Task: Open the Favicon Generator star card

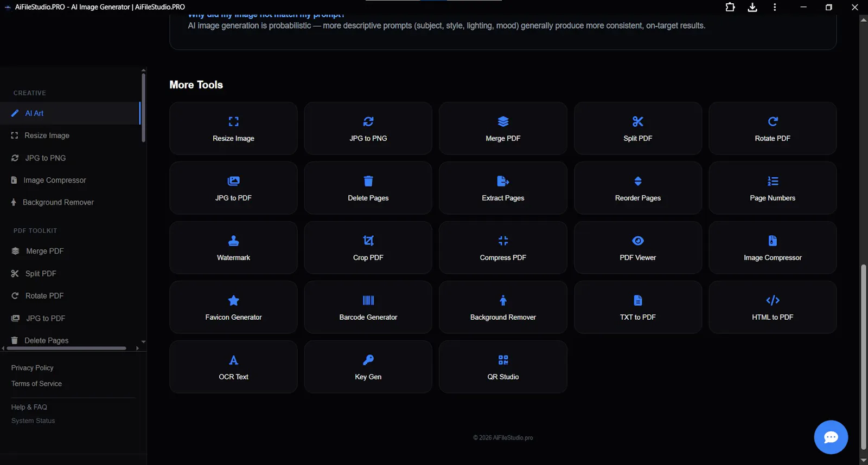Action: [x=233, y=307]
